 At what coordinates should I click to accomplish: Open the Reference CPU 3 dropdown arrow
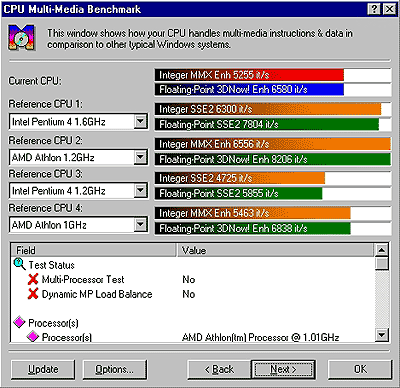[x=141, y=191]
